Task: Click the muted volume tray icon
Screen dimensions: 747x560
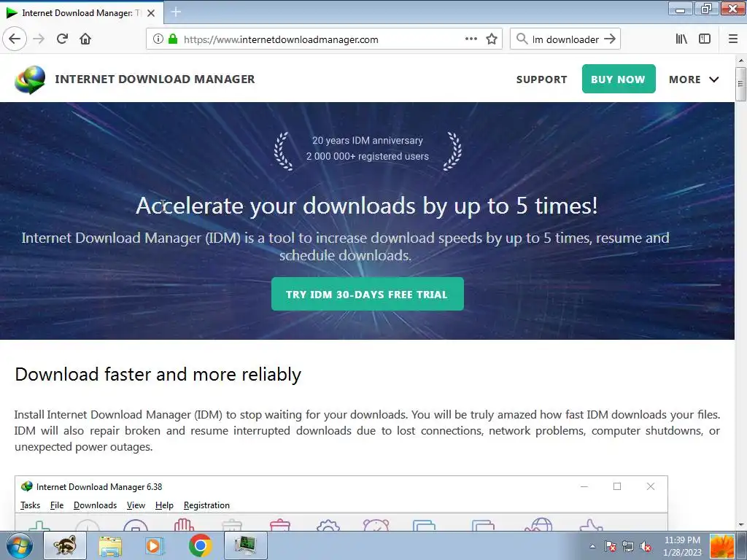Action: (x=646, y=546)
